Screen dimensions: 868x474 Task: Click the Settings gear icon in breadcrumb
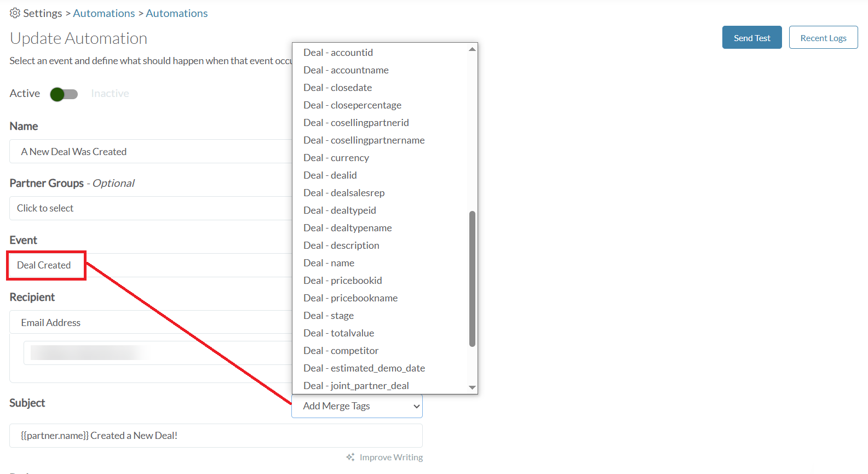tap(15, 13)
